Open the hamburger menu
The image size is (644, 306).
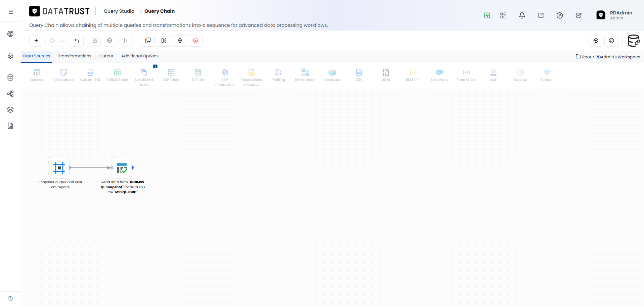click(11, 12)
